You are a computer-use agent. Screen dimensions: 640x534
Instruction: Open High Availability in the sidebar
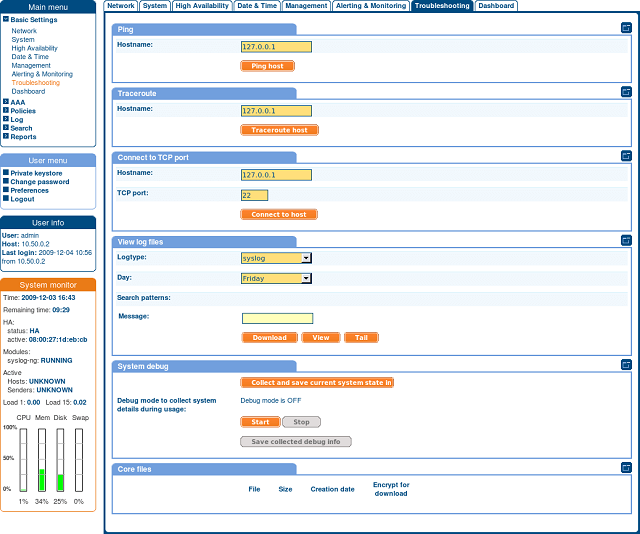(35, 48)
